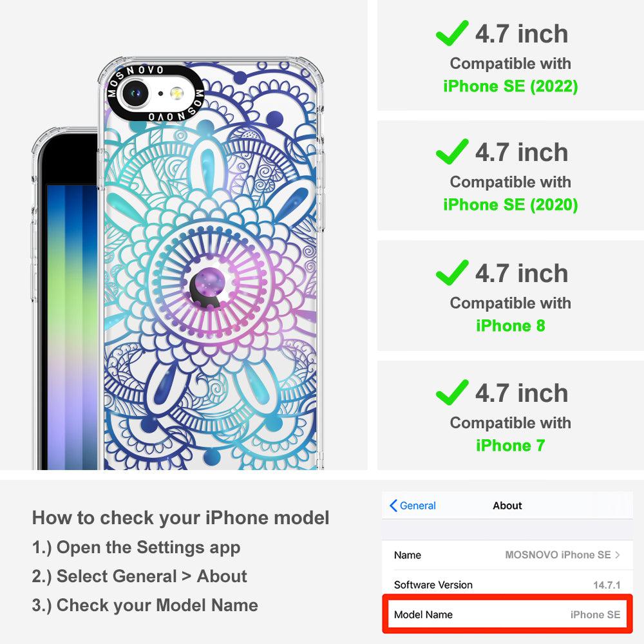Click the purple Apple logo in the mandala center

209,287
